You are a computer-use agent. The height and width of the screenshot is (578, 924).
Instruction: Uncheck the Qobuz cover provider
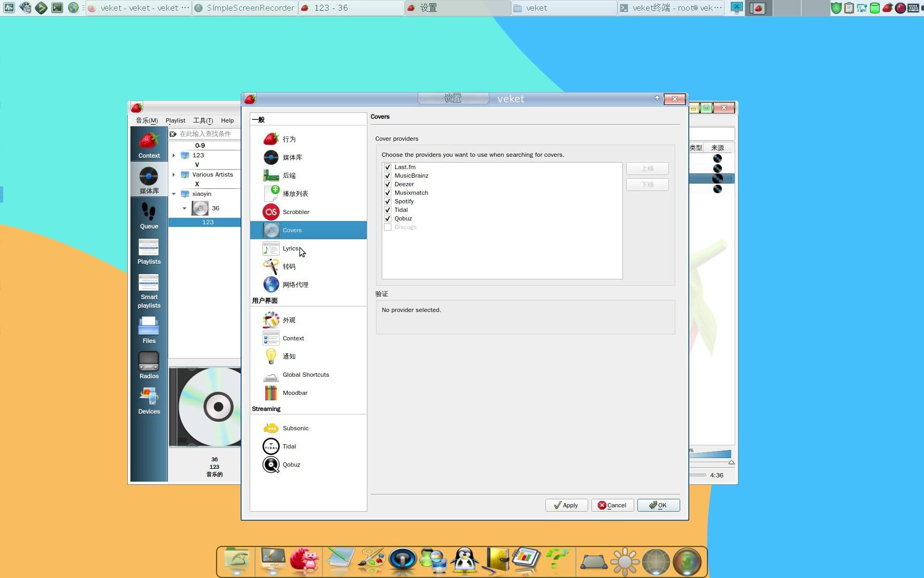(388, 218)
